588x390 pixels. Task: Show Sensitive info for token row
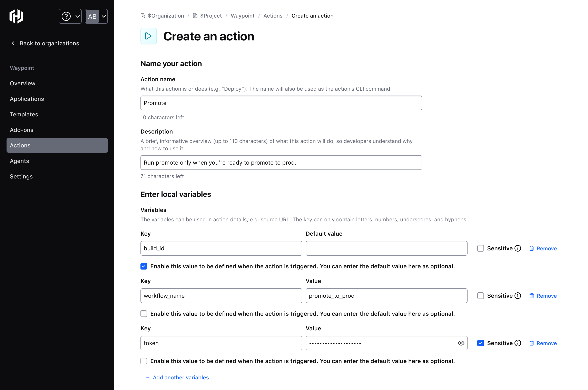(x=518, y=343)
